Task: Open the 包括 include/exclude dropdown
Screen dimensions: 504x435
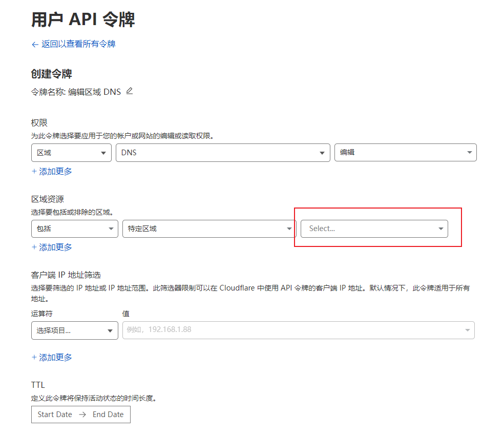Action: (75, 229)
